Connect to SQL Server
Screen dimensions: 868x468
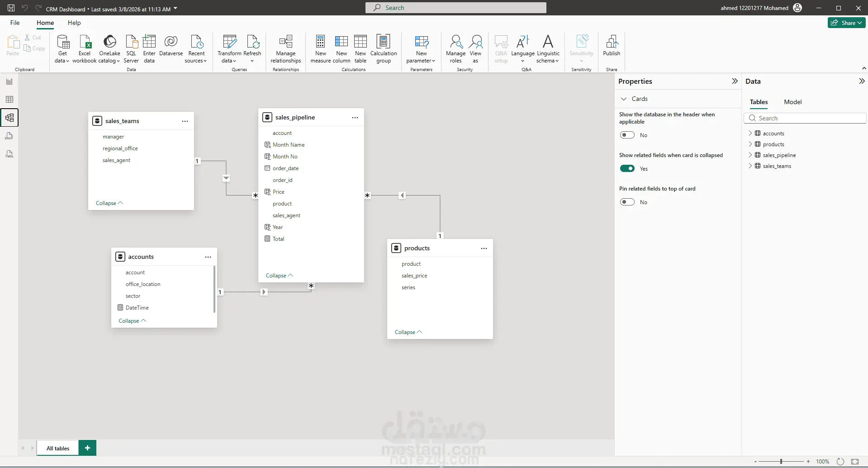pos(131,49)
